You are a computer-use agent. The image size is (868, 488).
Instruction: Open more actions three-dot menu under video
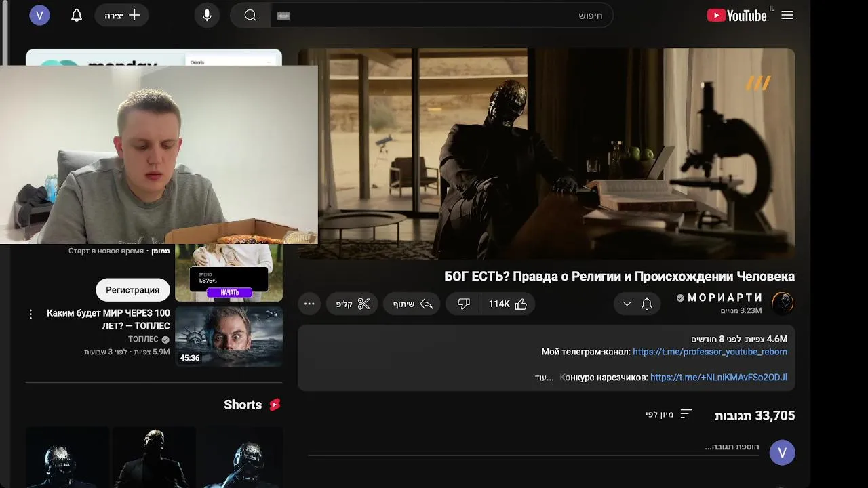tap(309, 304)
